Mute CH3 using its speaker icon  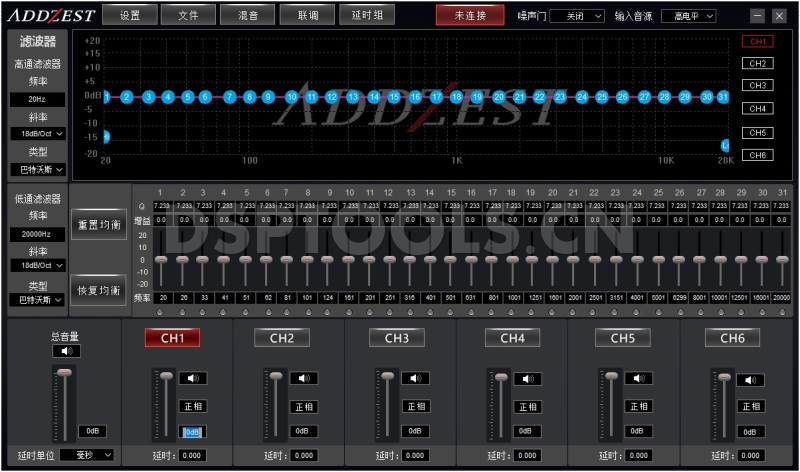tap(415, 378)
